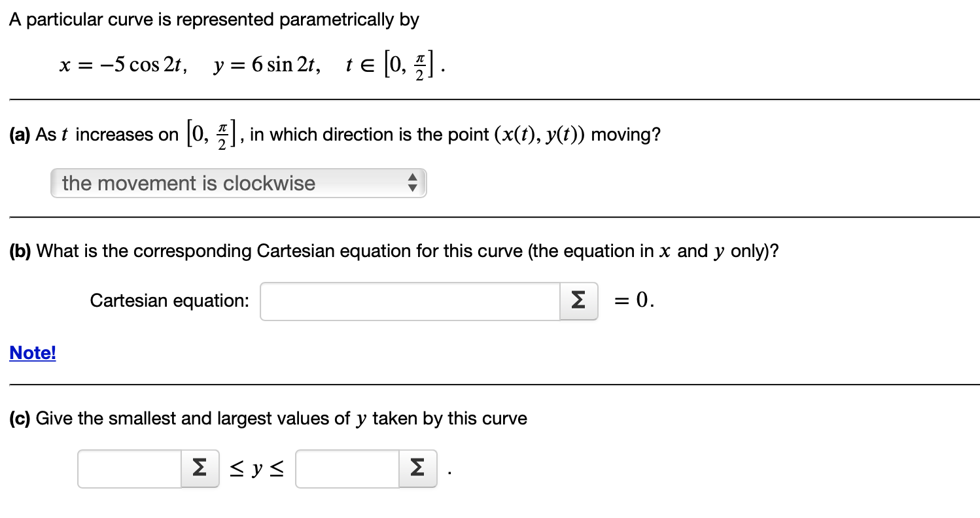This screenshot has height=518, width=980.
Task: Launch the math symbol editor for the lower y bound
Action: point(200,468)
